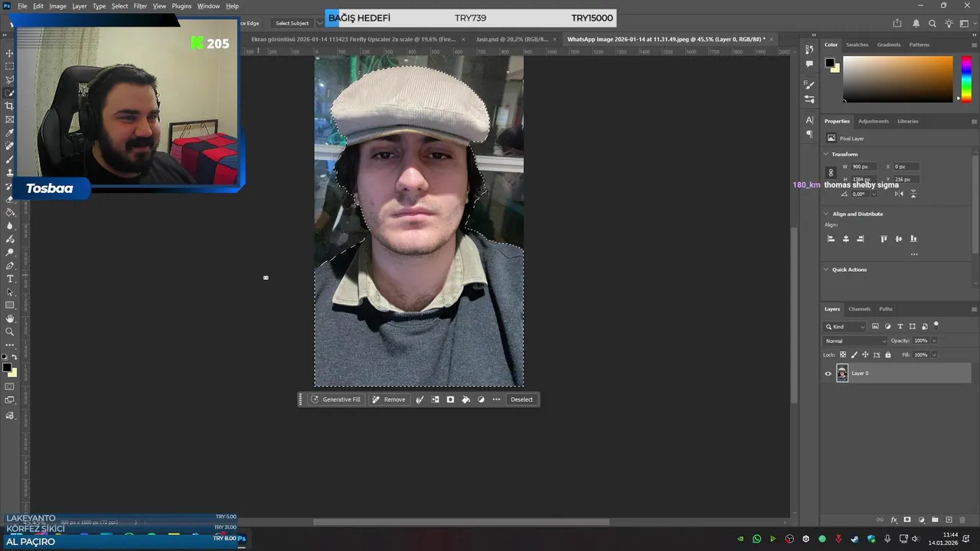Create a new group folder icon

[x=935, y=520]
